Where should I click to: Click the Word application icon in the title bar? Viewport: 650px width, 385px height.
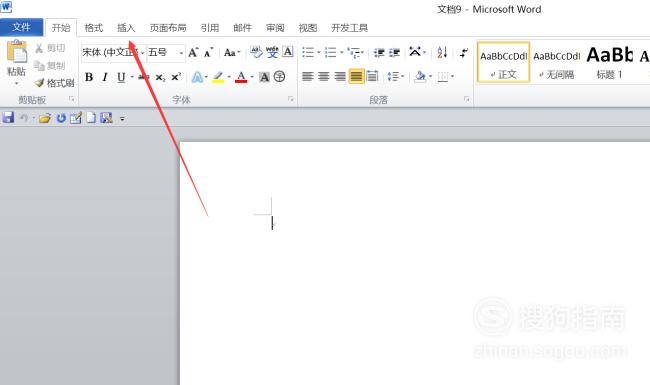pyautogui.click(x=6, y=7)
